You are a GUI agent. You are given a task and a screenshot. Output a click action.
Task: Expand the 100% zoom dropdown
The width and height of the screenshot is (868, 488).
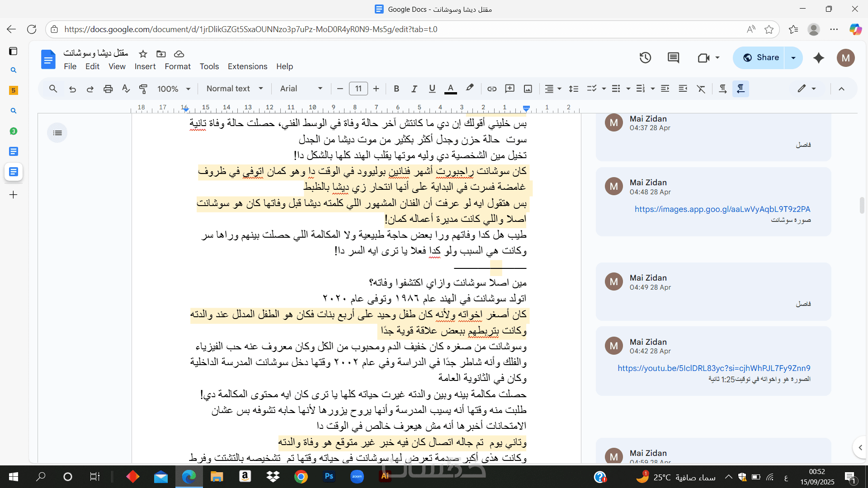[174, 89]
